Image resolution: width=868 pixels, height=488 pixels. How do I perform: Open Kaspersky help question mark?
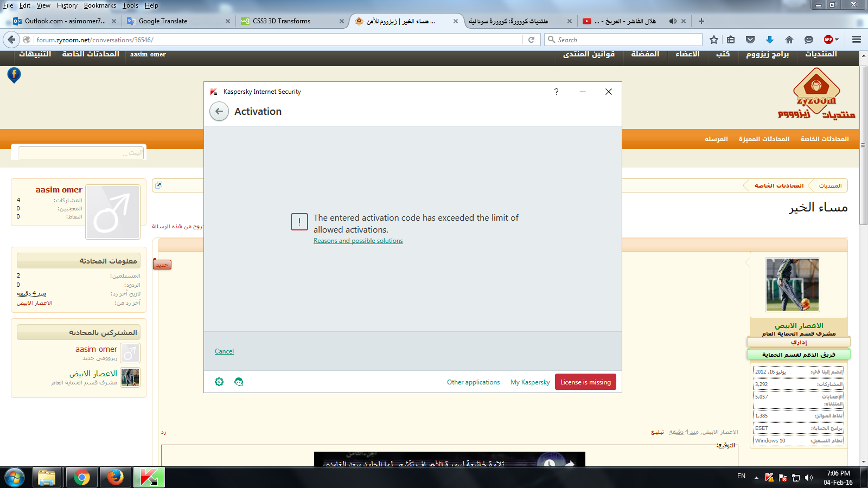[556, 92]
